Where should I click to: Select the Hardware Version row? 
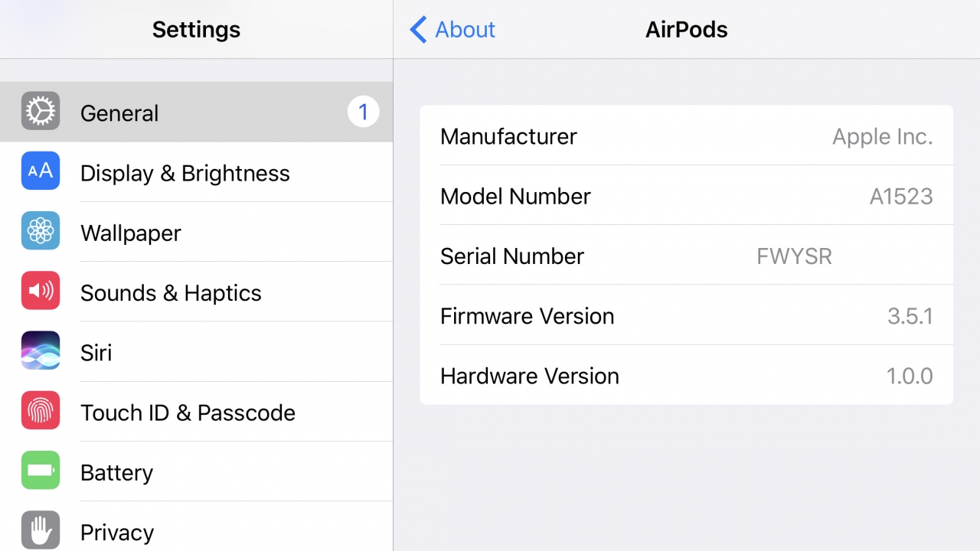686,376
